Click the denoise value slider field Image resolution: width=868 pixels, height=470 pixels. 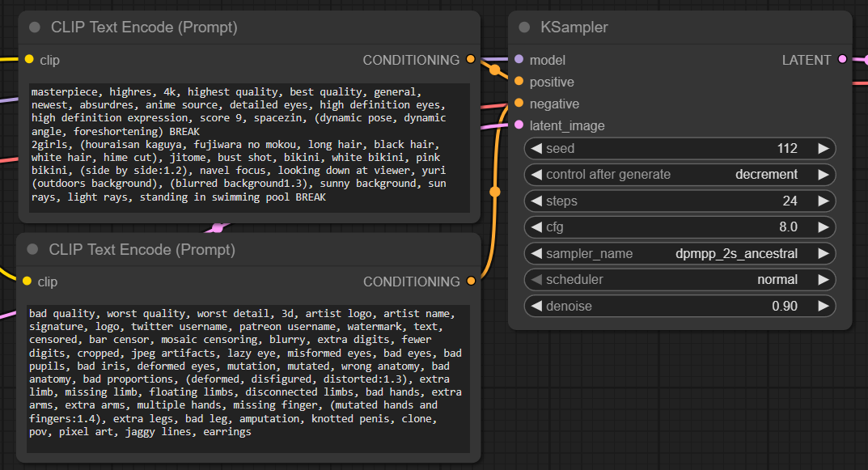click(680, 307)
